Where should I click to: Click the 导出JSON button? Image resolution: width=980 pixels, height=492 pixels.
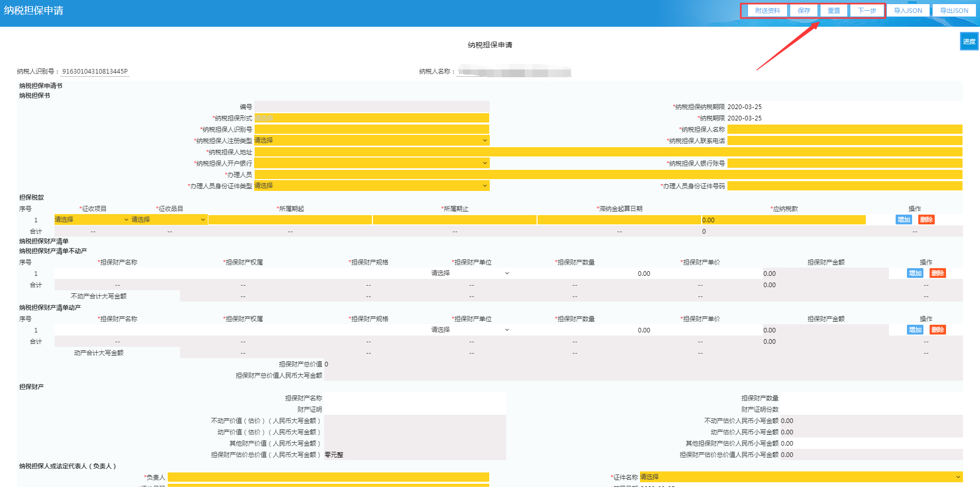click(x=954, y=11)
